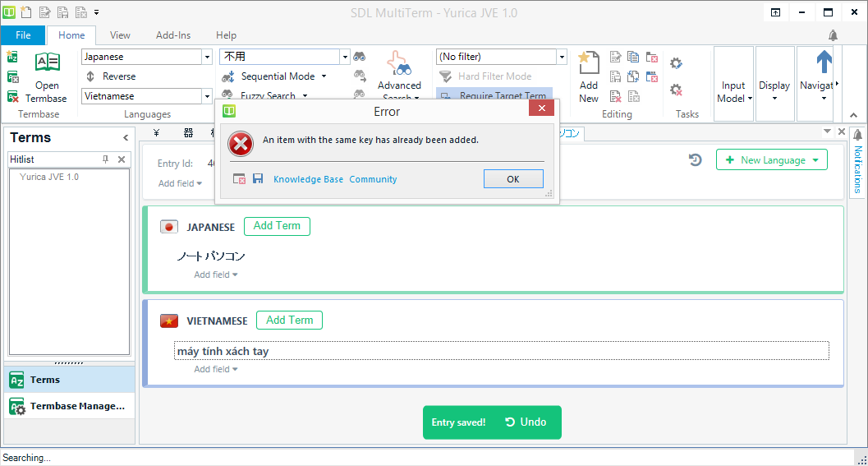Click the delete entry icon with red X
Image resolution: width=868 pixels, height=466 pixels.
tap(615, 96)
